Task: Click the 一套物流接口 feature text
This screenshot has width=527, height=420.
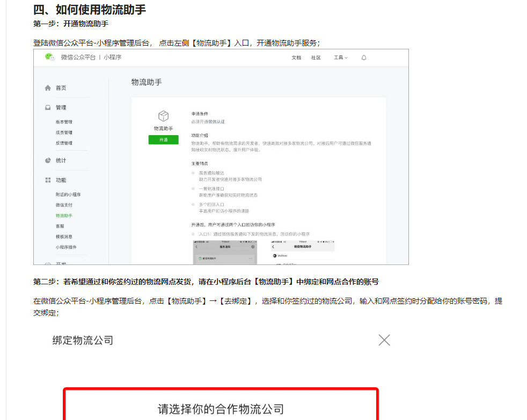Action: pyautogui.click(x=211, y=189)
